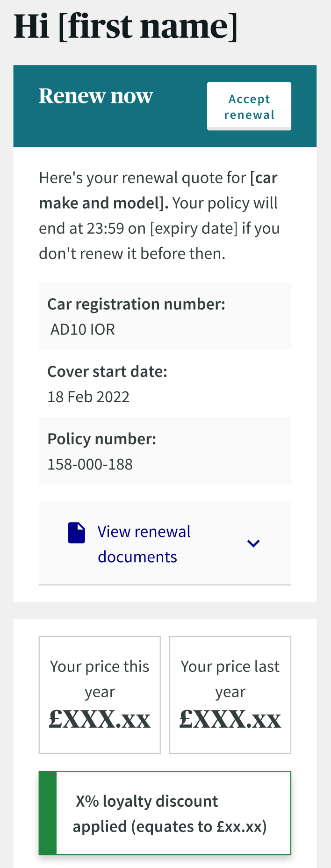Click the Hi [first name] greeting heading
The image size is (331, 868).
tap(126, 27)
